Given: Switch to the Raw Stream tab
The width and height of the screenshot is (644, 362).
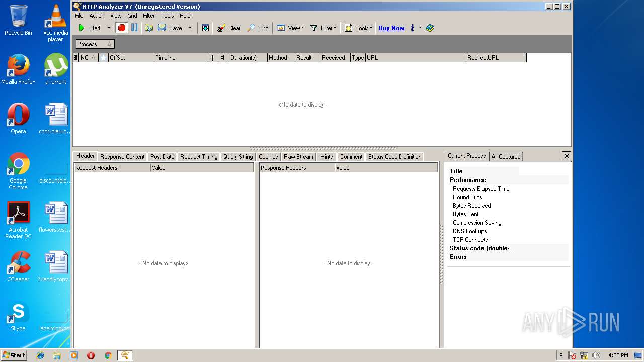Looking at the screenshot, I should click(298, 157).
